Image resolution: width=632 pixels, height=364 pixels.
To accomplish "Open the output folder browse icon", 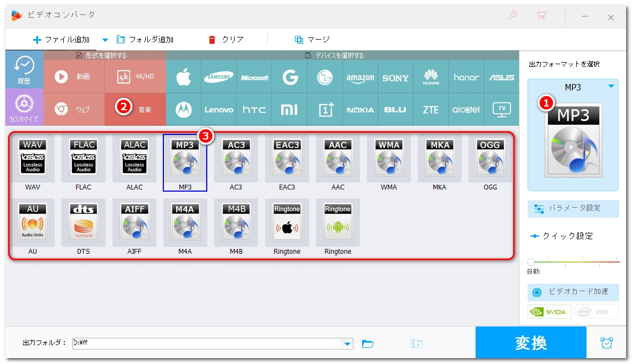I will [x=367, y=344].
